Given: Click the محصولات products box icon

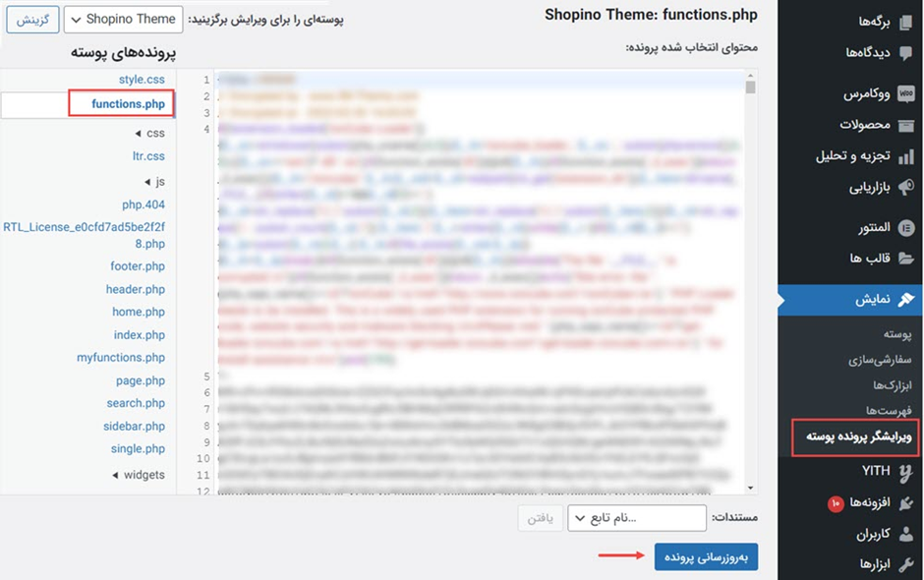Looking at the screenshot, I should coord(905,125).
